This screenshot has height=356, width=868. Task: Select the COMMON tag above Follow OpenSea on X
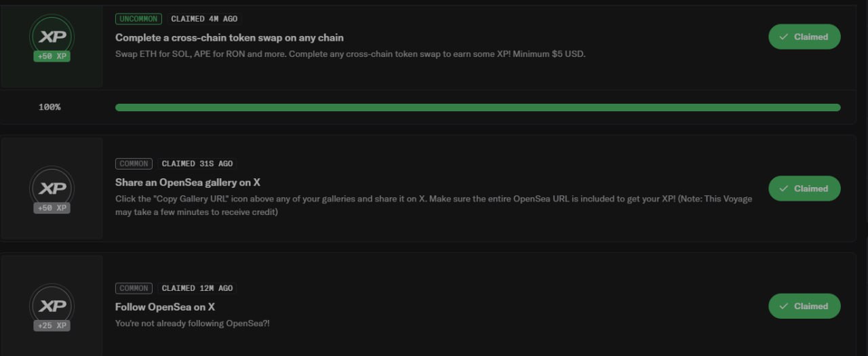134,288
